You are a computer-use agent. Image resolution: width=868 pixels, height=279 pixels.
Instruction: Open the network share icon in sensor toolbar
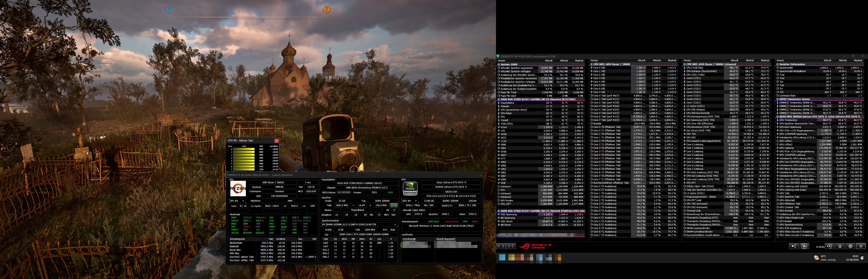[x=794, y=246]
